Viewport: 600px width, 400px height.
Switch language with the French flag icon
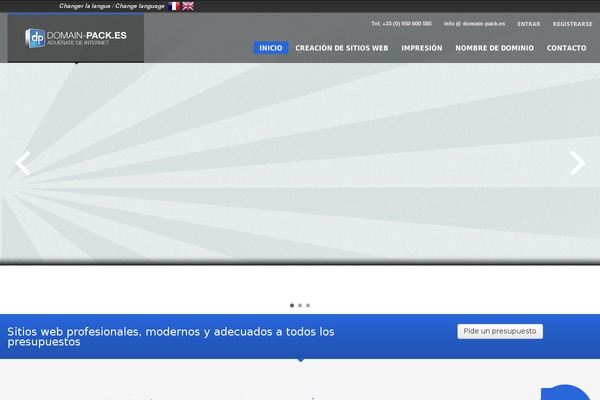tap(174, 6)
